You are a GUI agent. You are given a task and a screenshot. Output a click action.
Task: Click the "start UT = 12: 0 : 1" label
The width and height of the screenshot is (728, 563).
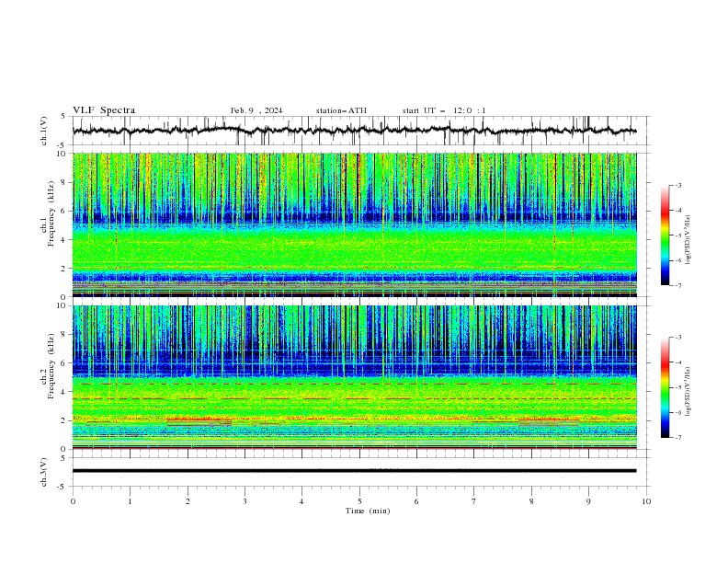pyautogui.click(x=444, y=110)
